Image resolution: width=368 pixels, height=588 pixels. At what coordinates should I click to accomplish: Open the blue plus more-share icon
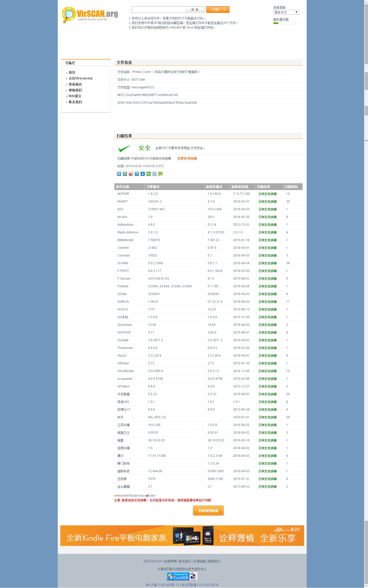point(119,174)
